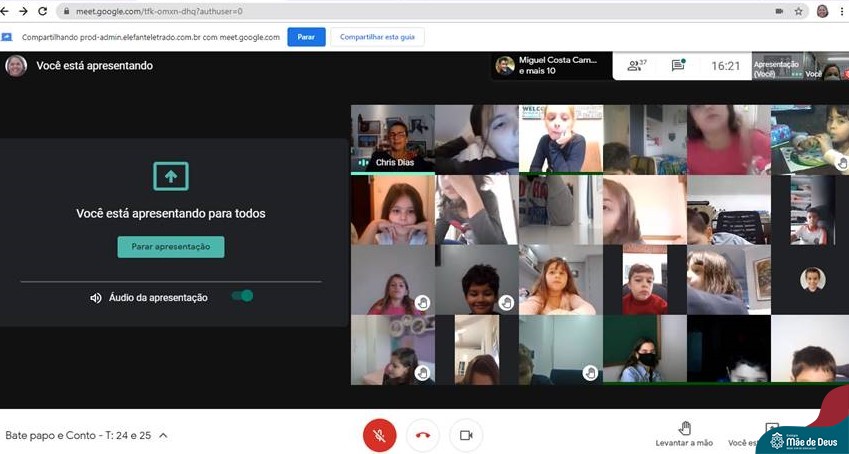The width and height of the screenshot is (849, 454).
Task: Hang up the call with the red phone icon
Action: click(x=422, y=435)
